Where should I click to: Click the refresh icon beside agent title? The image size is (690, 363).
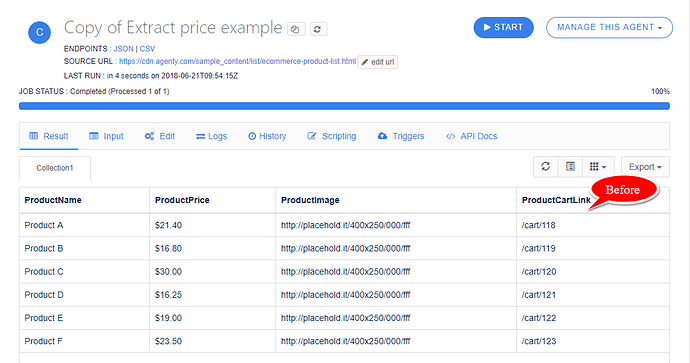click(318, 29)
